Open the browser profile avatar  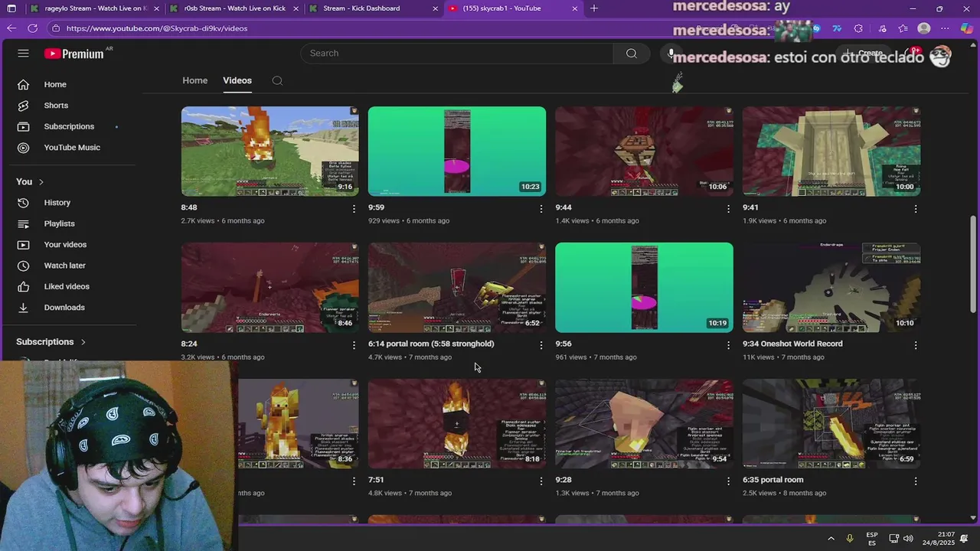point(924,28)
